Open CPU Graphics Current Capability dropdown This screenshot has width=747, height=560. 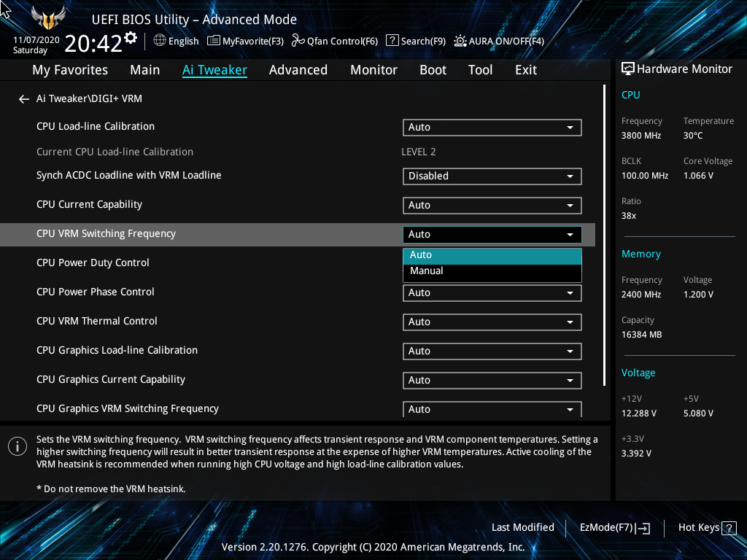click(x=492, y=381)
